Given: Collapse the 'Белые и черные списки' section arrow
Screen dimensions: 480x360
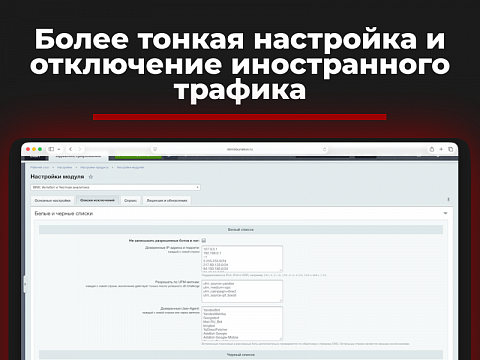Looking at the screenshot, I should coord(445,213).
